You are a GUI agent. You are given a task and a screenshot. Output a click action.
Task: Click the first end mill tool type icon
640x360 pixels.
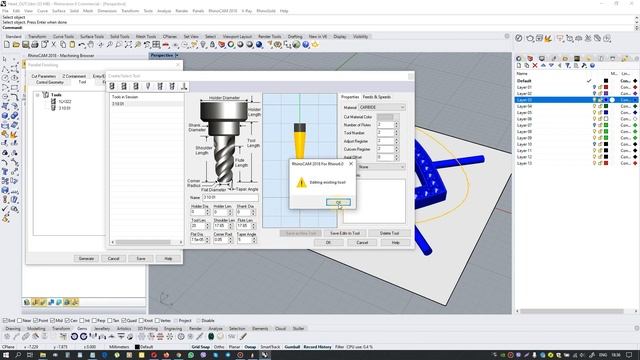(x=112, y=86)
